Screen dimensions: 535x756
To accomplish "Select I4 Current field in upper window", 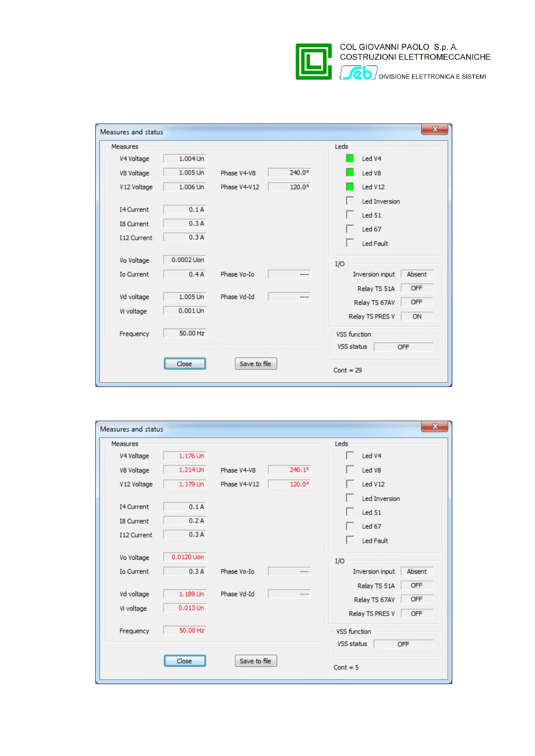I will (x=185, y=209).
